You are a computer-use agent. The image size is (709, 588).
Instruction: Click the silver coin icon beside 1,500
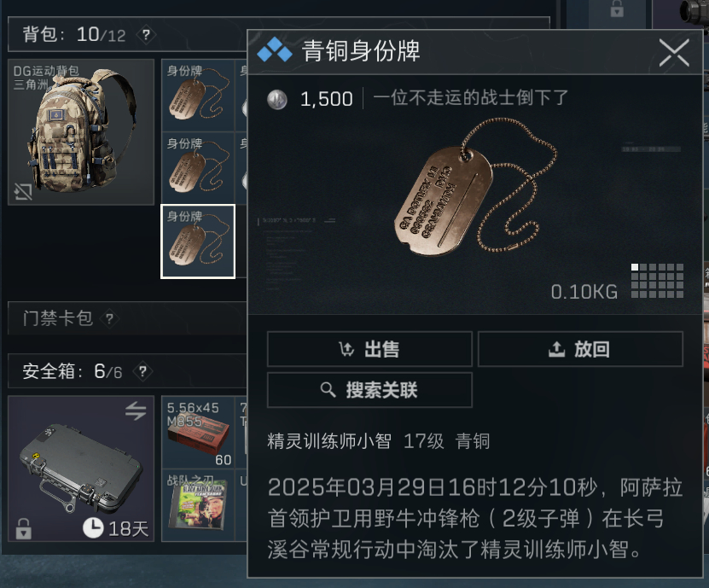point(277,100)
